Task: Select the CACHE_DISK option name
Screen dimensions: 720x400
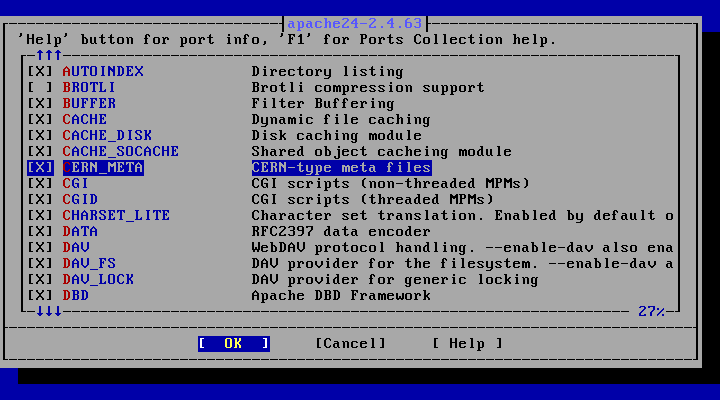Action: pyautogui.click(x=107, y=136)
